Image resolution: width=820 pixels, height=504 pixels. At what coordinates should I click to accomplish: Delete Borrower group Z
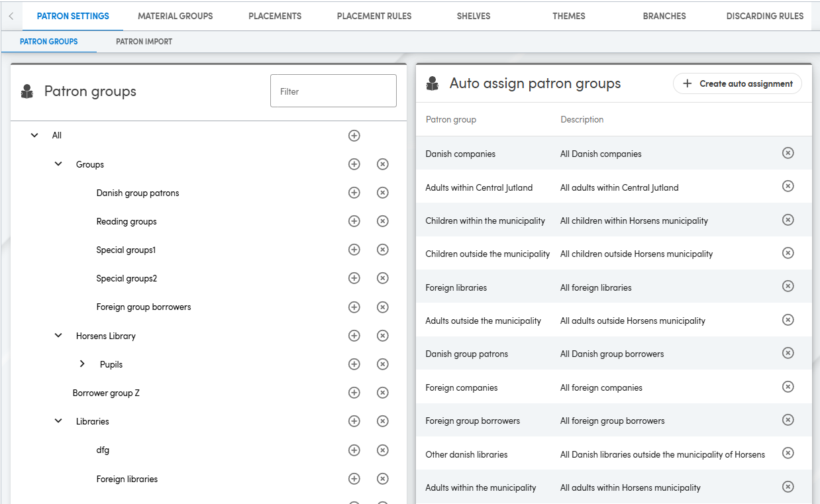click(x=383, y=393)
